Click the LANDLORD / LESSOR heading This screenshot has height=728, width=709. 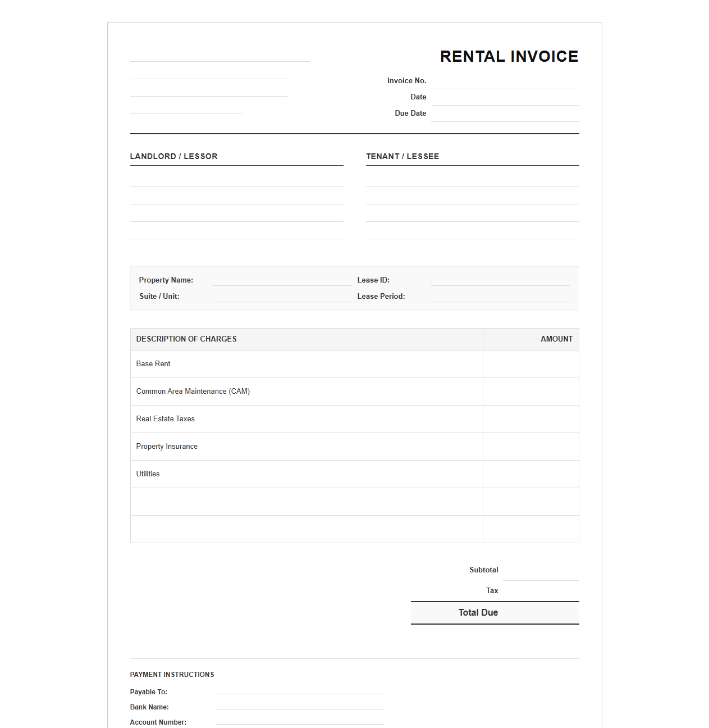point(173,156)
